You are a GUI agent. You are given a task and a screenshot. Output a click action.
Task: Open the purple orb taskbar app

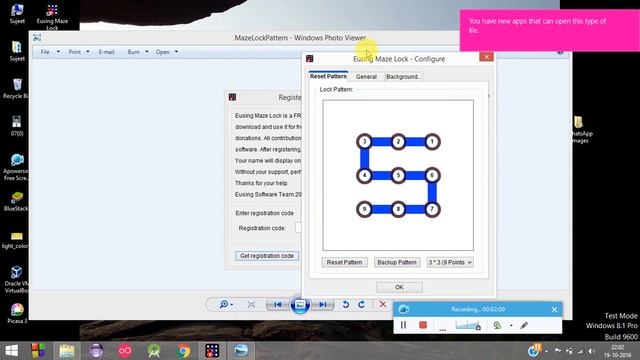(96, 351)
